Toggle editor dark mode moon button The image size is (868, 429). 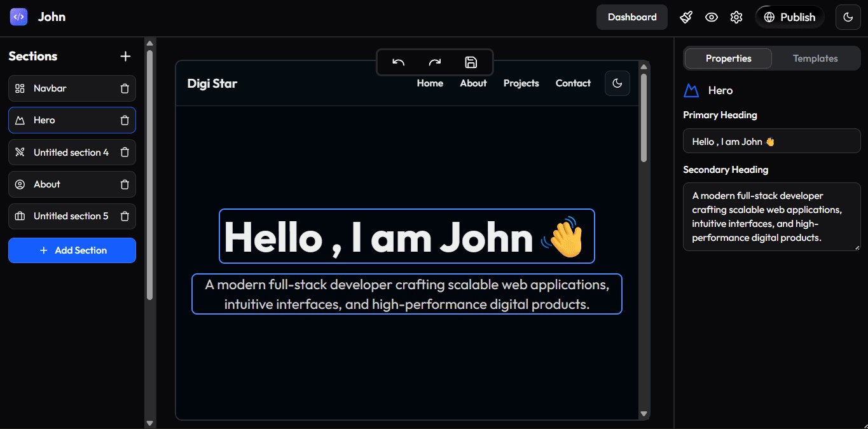pyautogui.click(x=848, y=17)
